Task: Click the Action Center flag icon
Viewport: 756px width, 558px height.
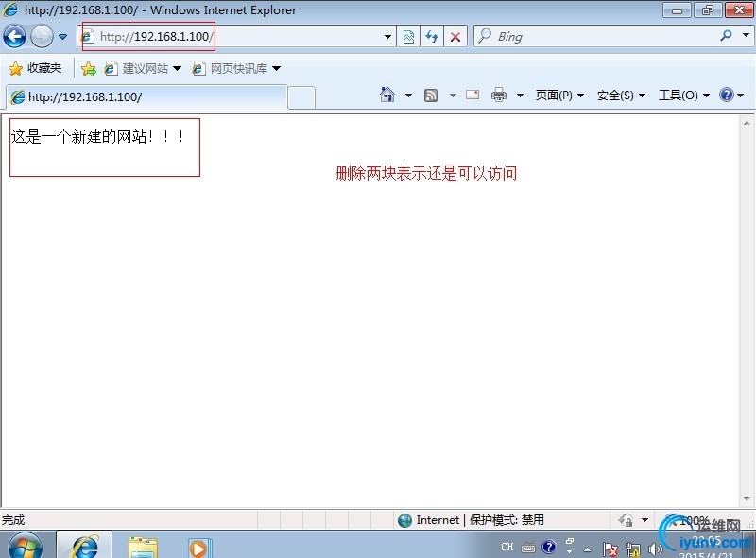Action: 610,549
